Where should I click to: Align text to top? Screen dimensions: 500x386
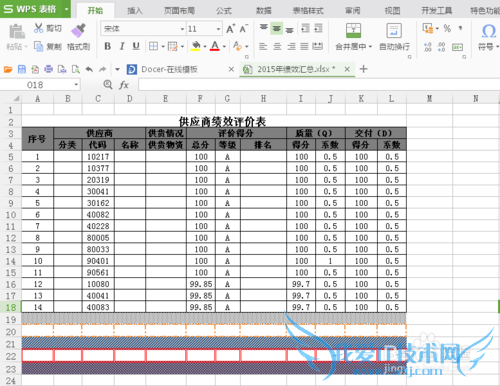pyautogui.click(x=264, y=28)
